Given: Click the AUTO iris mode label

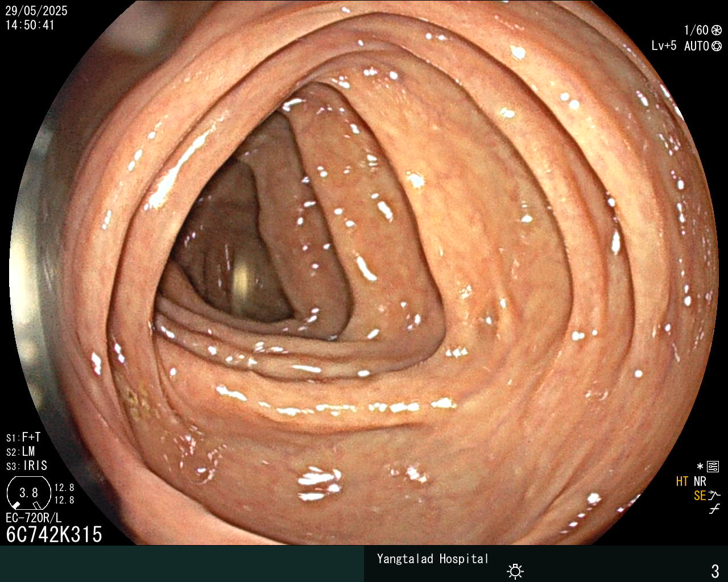Looking at the screenshot, I should (696, 46).
